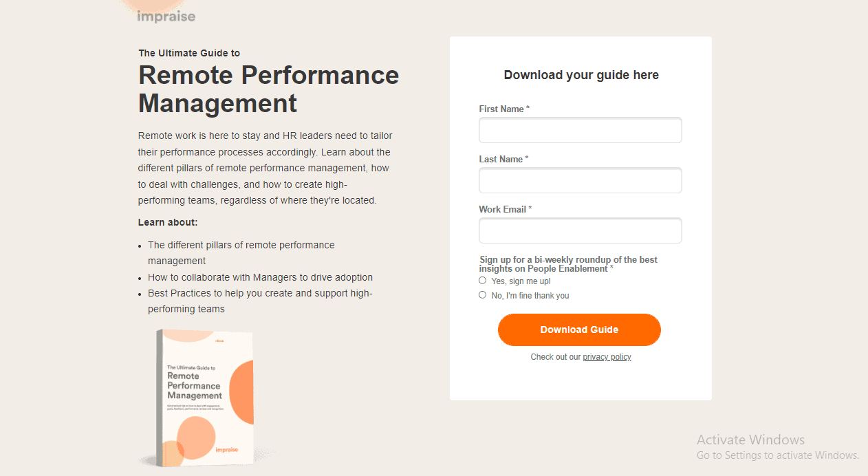This screenshot has width=868, height=476.
Task: Click the impraise logo at top
Action: (166, 16)
